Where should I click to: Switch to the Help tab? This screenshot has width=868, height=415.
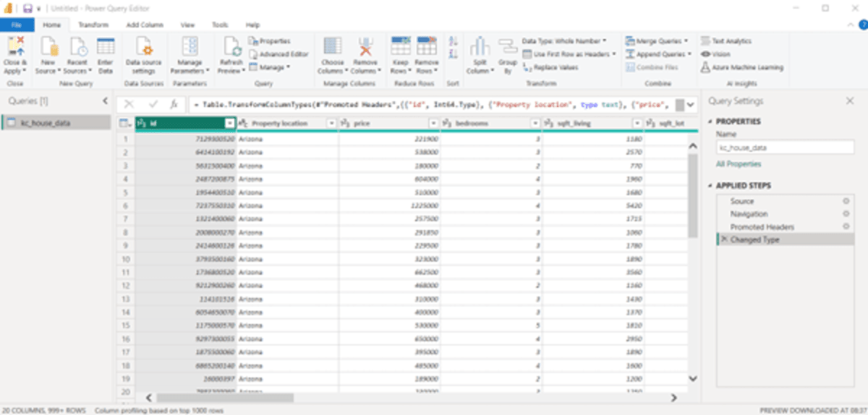point(252,25)
